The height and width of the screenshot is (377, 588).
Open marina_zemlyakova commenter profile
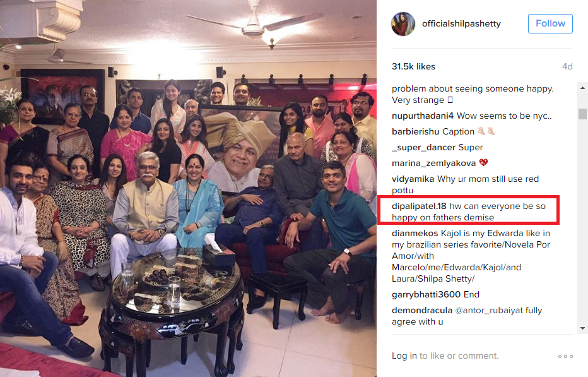(x=433, y=164)
